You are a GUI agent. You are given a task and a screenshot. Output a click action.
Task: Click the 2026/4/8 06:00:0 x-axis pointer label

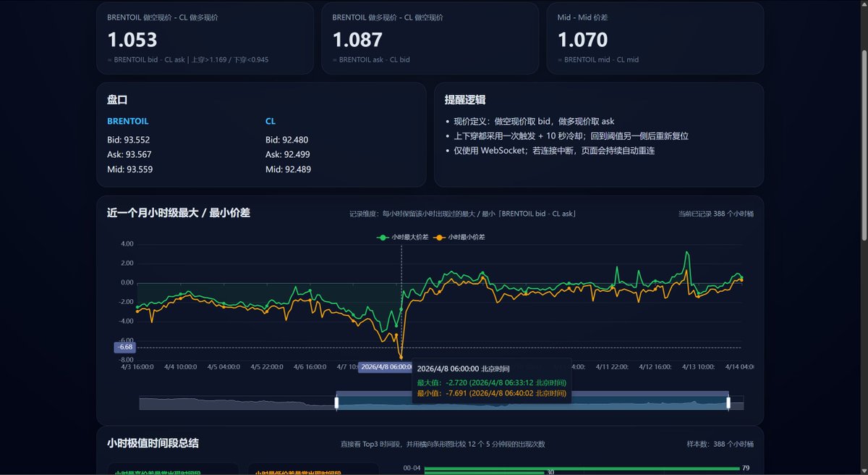pos(386,366)
